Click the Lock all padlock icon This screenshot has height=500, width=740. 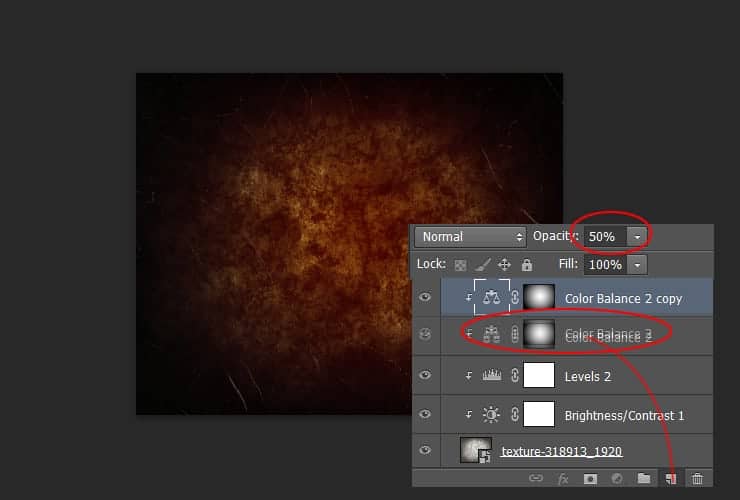click(526, 265)
